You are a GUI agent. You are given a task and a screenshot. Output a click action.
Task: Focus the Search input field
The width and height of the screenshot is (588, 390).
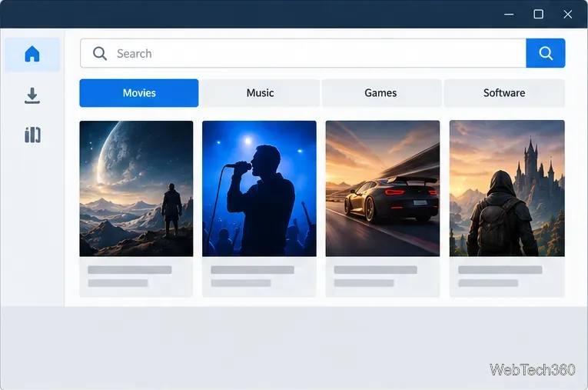[303, 53]
